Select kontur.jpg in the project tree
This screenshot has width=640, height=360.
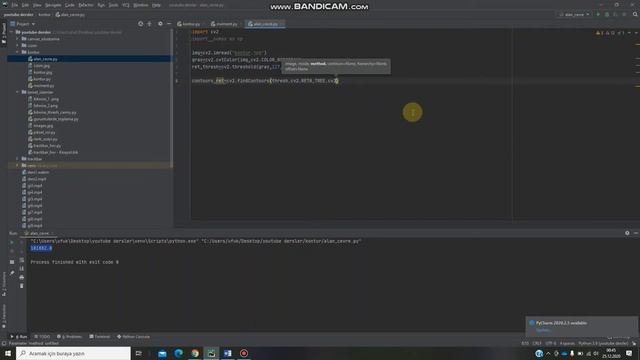pyautogui.click(x=42, y=72)
